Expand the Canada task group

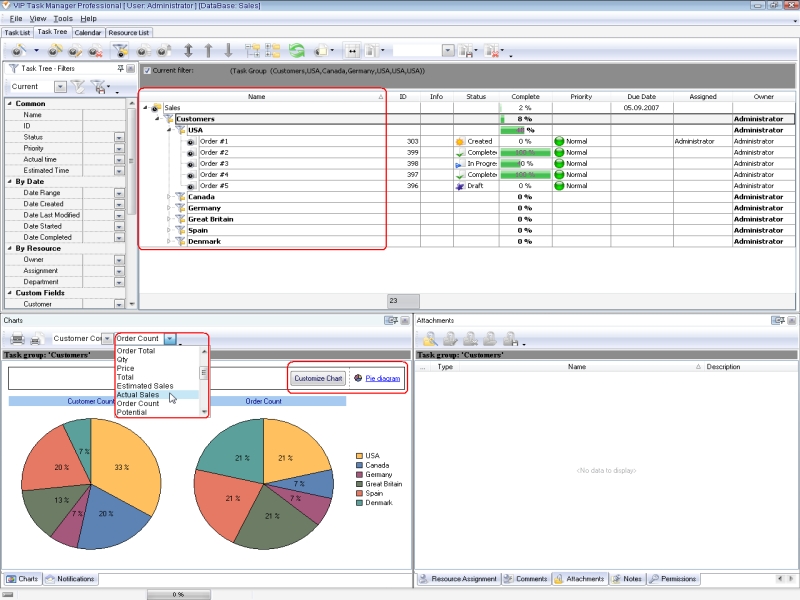[x=169, y=197]
